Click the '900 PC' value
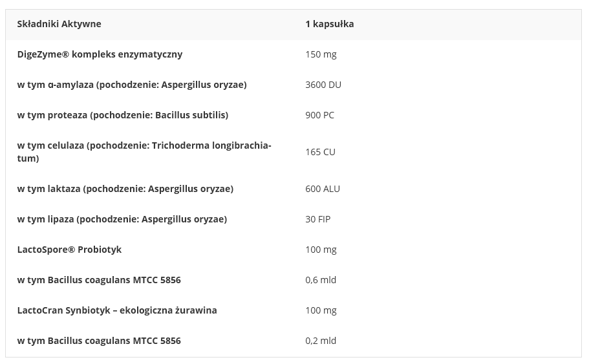The image size is (589, 364). (x=319, y=115)
